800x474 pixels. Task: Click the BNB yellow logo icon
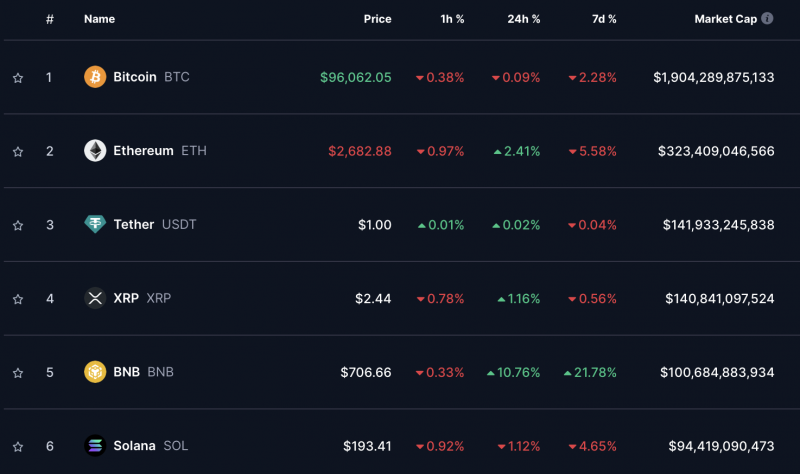point(95,372)
